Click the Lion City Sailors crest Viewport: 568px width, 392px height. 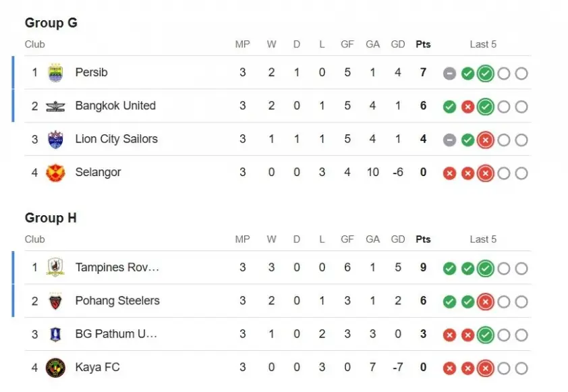(x=55, y=140)
